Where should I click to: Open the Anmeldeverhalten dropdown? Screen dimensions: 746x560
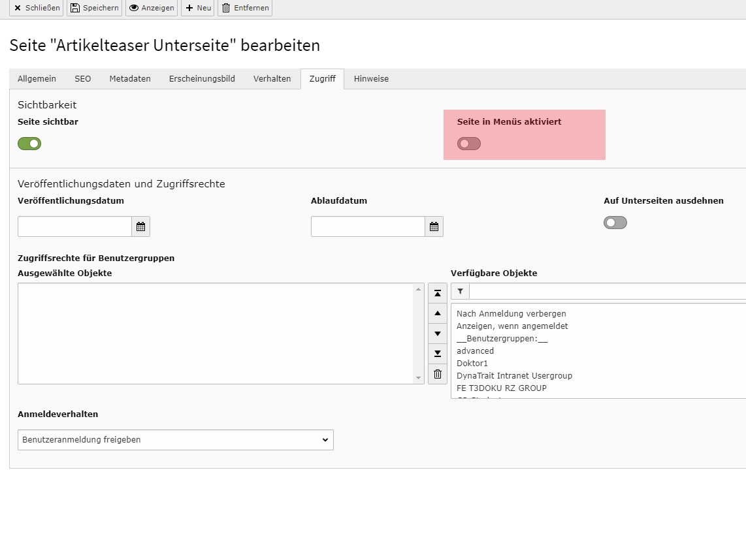175,440
